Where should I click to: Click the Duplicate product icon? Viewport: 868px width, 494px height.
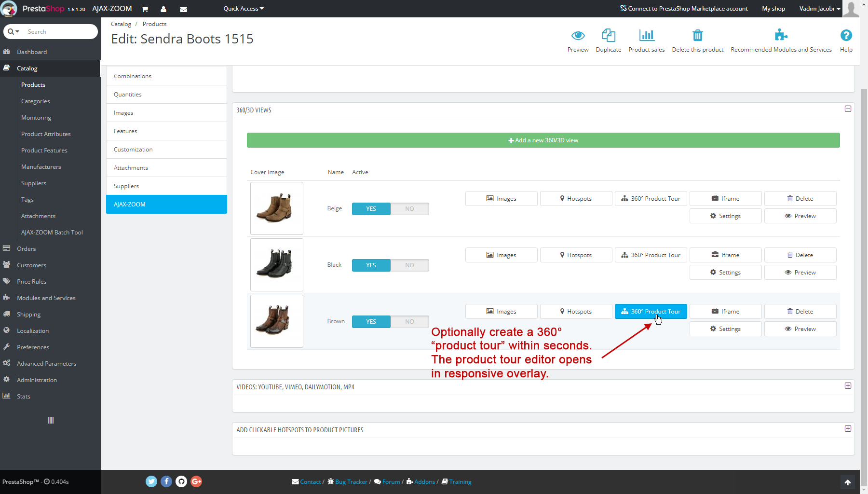[608, 35]
